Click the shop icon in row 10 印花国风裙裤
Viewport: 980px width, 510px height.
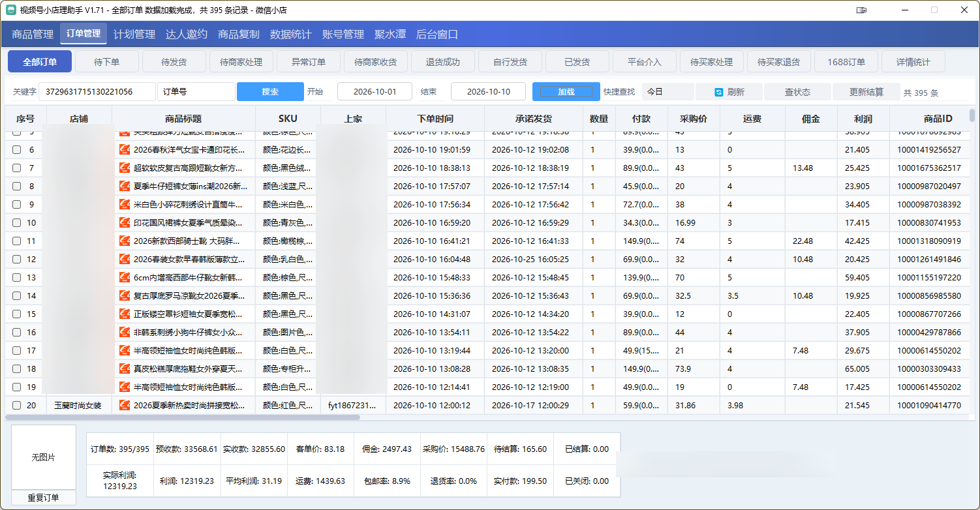coord(125,222)
